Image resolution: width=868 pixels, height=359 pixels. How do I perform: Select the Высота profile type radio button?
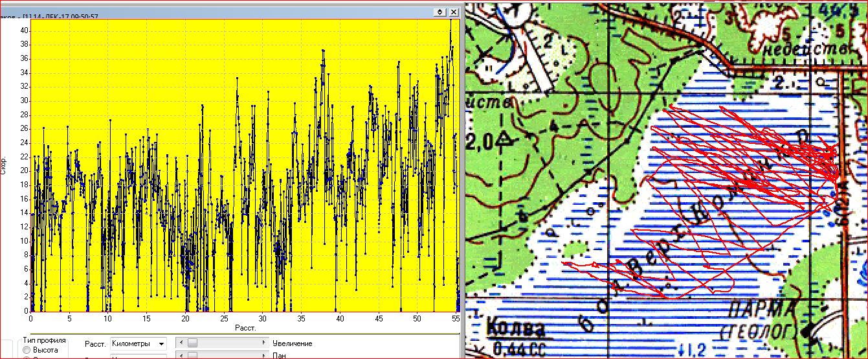click(x=27, y=351)
